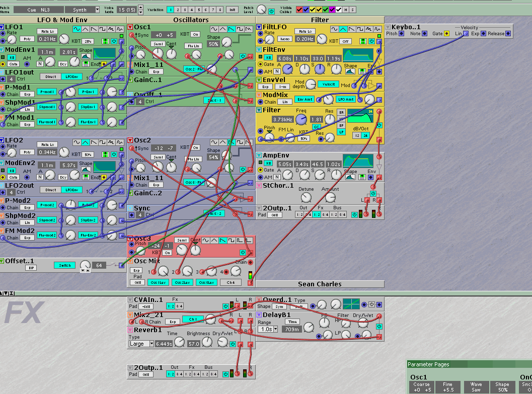Open the DelayB1 Range dropdown

(267, 329)
